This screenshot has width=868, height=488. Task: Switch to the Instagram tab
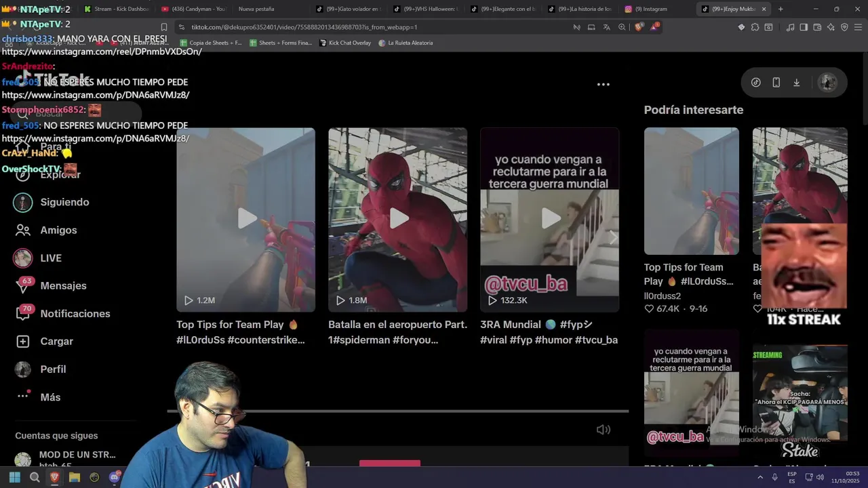coord(655,9)
